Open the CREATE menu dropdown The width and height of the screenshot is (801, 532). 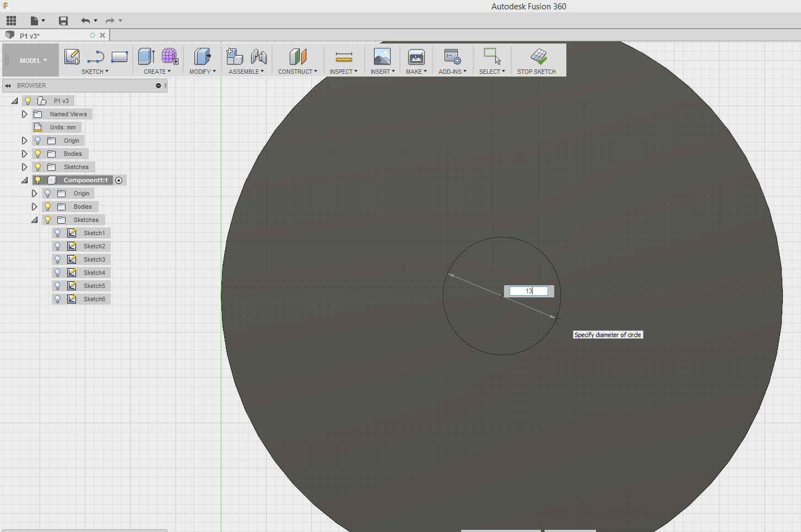click(x=157, y=72)
